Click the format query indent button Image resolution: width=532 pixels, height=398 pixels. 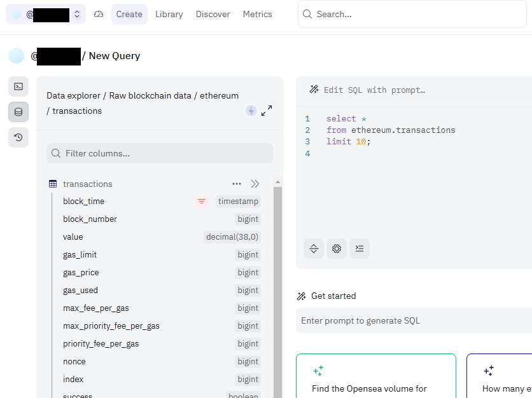360,249
